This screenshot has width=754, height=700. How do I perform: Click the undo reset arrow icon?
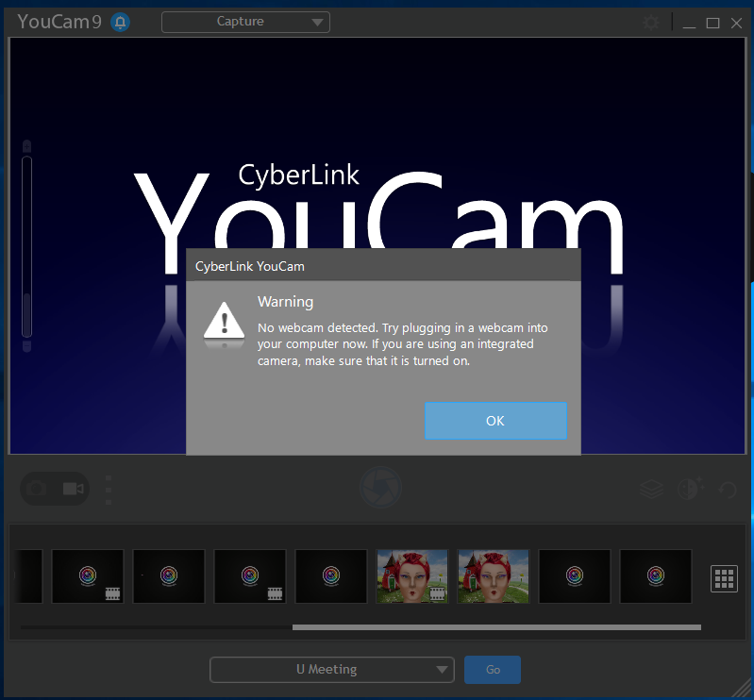[x=728, y=490]
